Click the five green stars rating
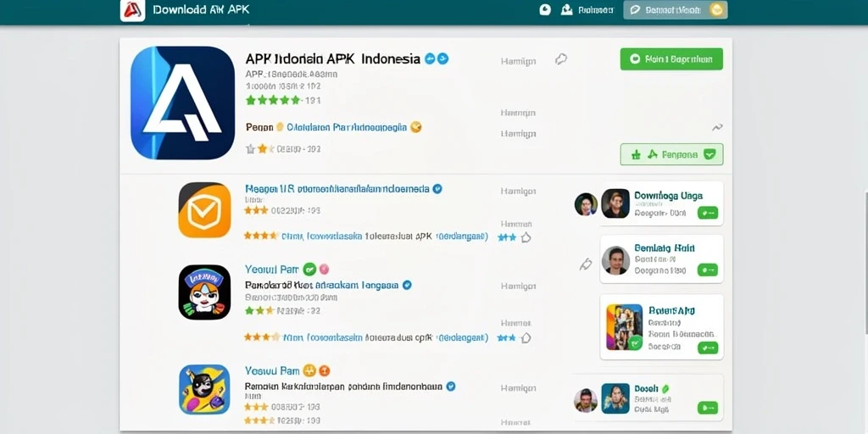 point(272,100)
